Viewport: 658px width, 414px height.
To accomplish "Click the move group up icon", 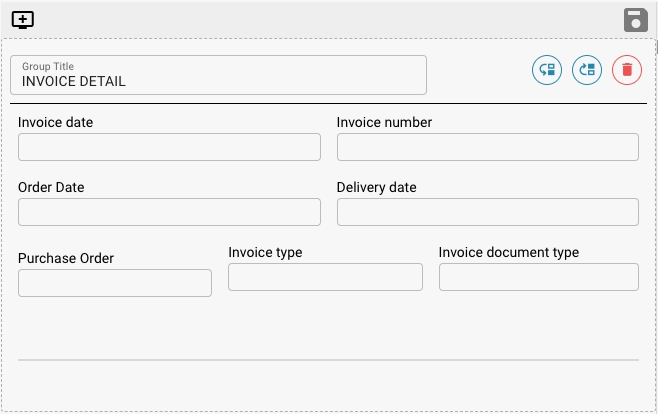I will tap(587, 70).
